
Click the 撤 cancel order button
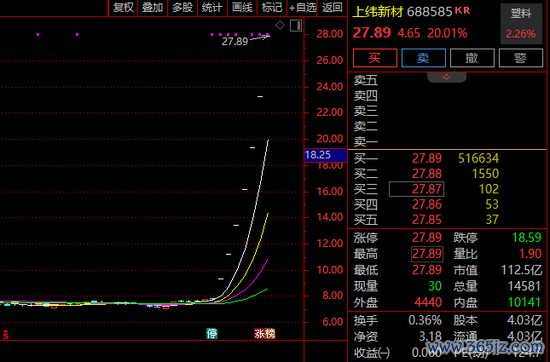(472, 58)
